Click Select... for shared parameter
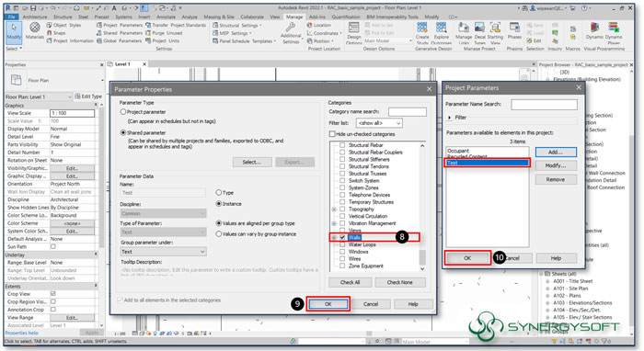This screenshot has width=644, height=351. click(252, 162)
